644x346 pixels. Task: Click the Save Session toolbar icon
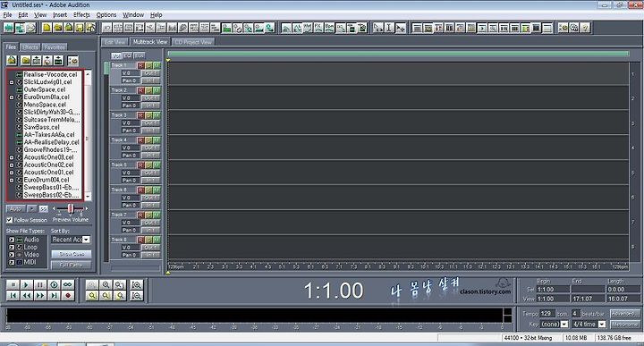(x=80, y=28)
